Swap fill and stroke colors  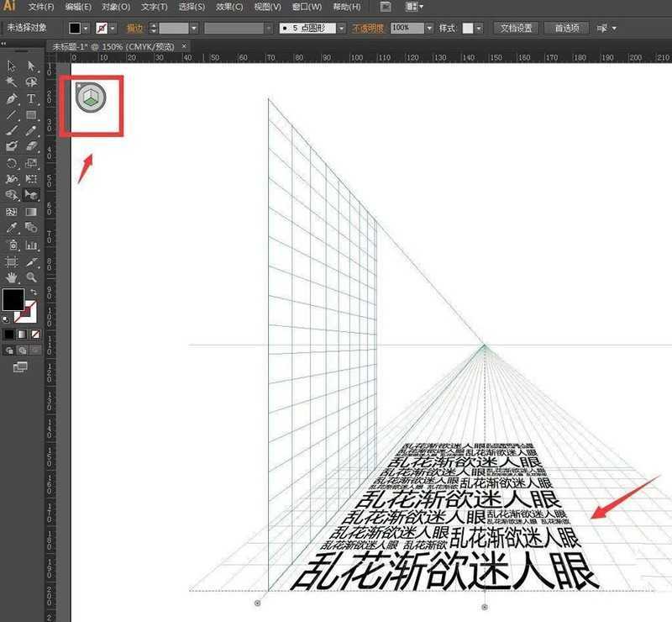[x=34, y=291]
